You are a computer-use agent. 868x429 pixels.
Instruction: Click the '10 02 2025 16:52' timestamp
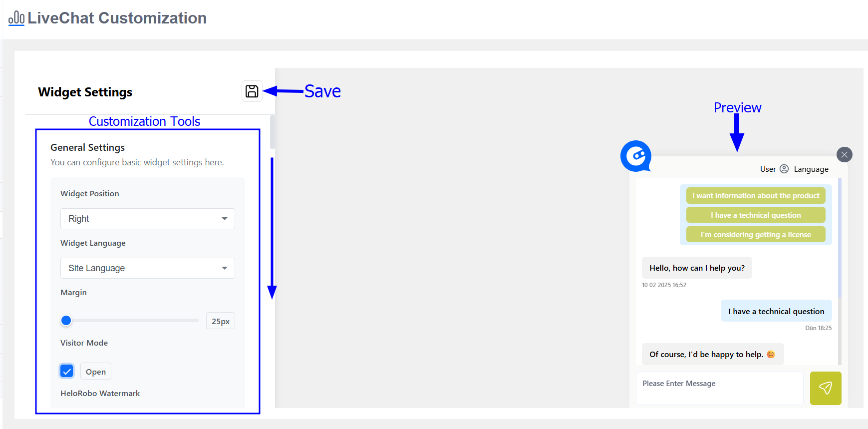(664, 285)
